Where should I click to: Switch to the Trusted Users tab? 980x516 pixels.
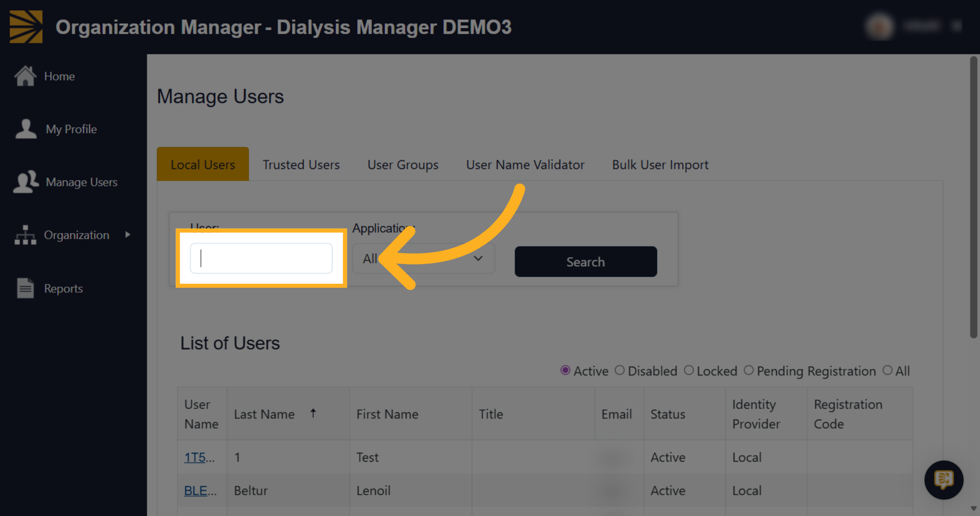click(x=301, y=164)
